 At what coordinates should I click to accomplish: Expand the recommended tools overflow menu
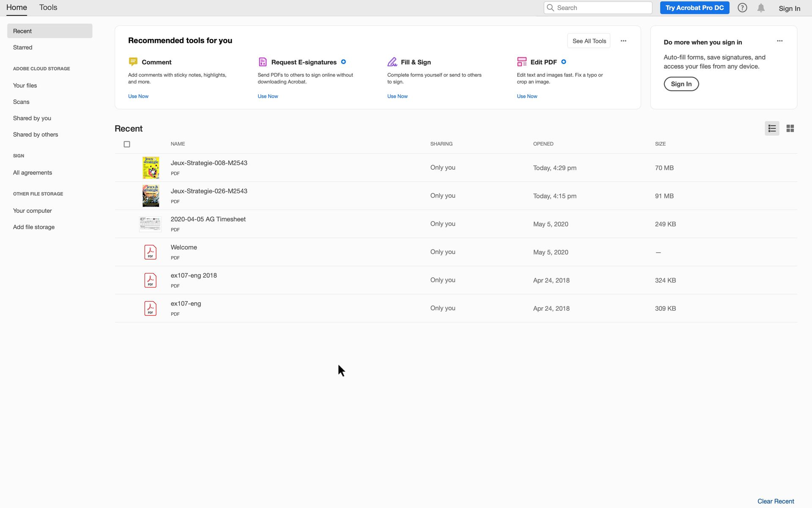pos(623,41)
